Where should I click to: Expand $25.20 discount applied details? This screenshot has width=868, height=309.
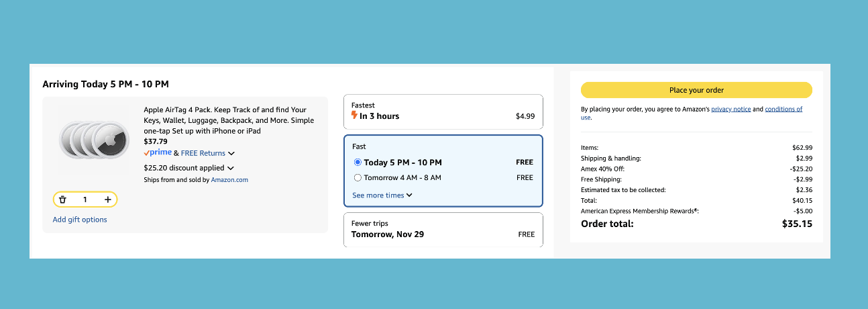231,168
